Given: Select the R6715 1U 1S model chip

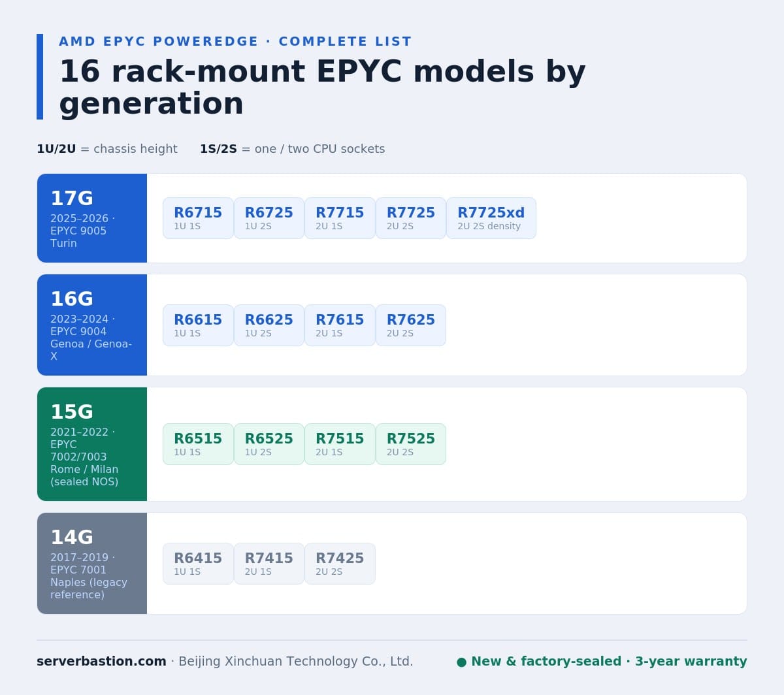Looking at the screenshot, I should click(x=198, y=218).
